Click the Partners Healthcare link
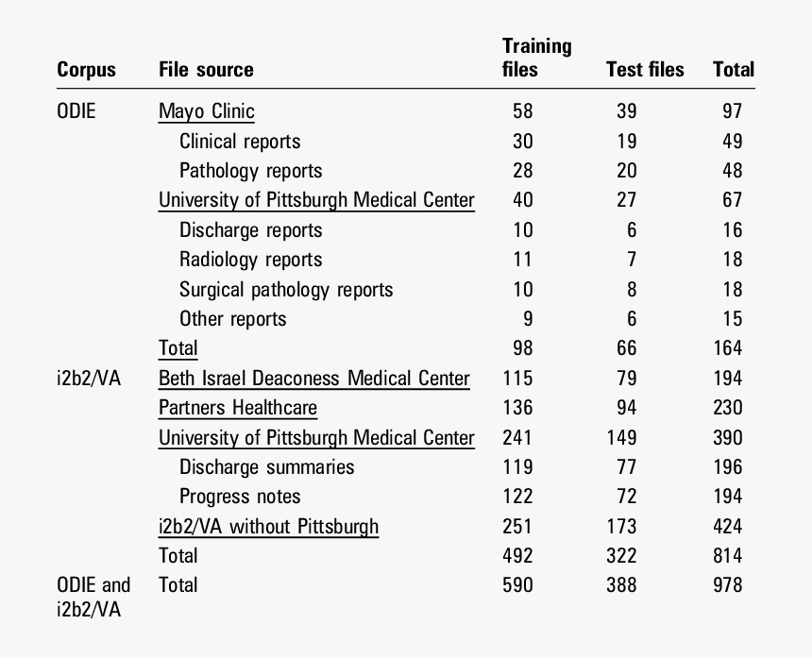This screenshot has width=812, height=658. coord(237,408)
